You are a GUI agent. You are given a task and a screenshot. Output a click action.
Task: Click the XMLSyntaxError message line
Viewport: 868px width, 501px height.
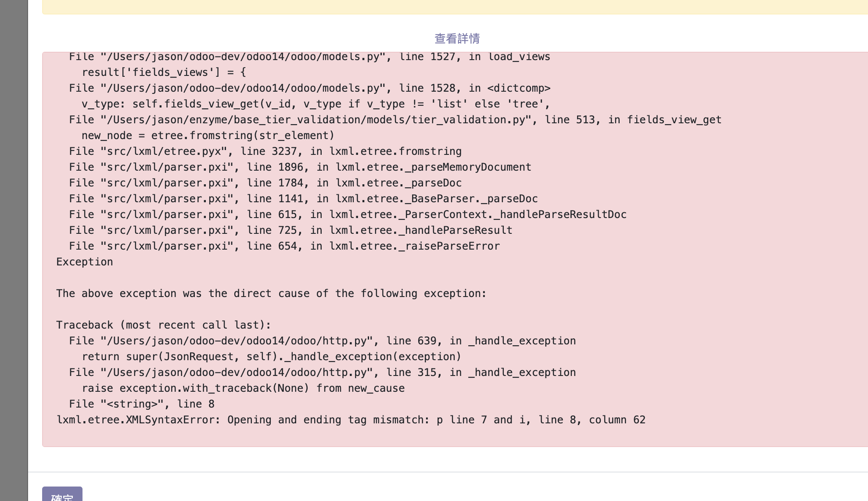pyautogui.click(x=350, y=419)
